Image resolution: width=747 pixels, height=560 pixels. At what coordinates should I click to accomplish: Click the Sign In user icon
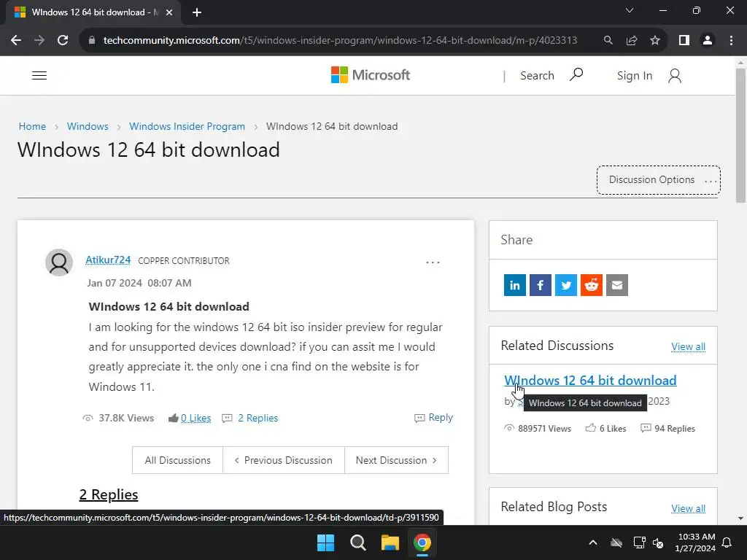[x=675, y=75]
